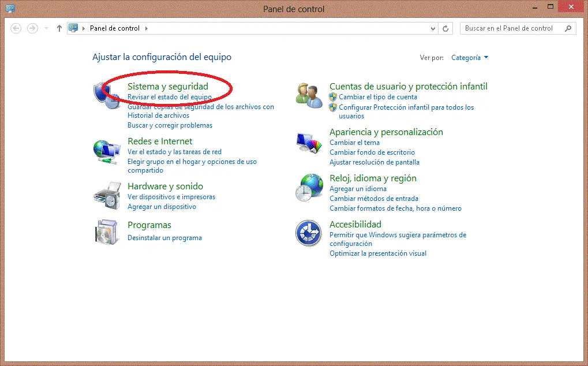Open the Programas disc box icon
This screenshot has height=366, width=588.
(108, 232)
